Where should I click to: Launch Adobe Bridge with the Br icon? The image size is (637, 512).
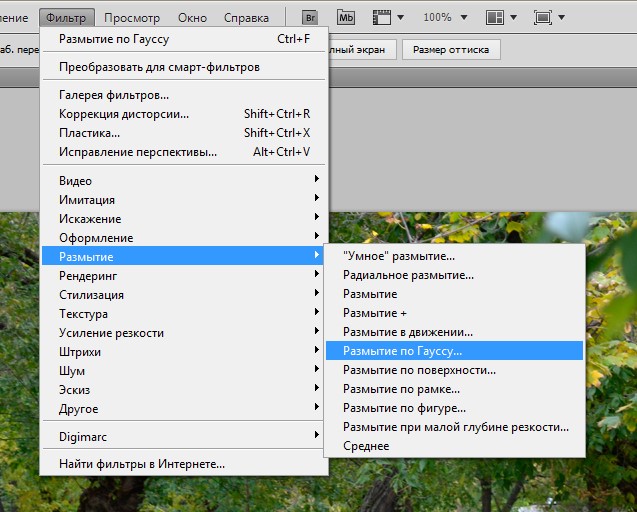point(311,17)
